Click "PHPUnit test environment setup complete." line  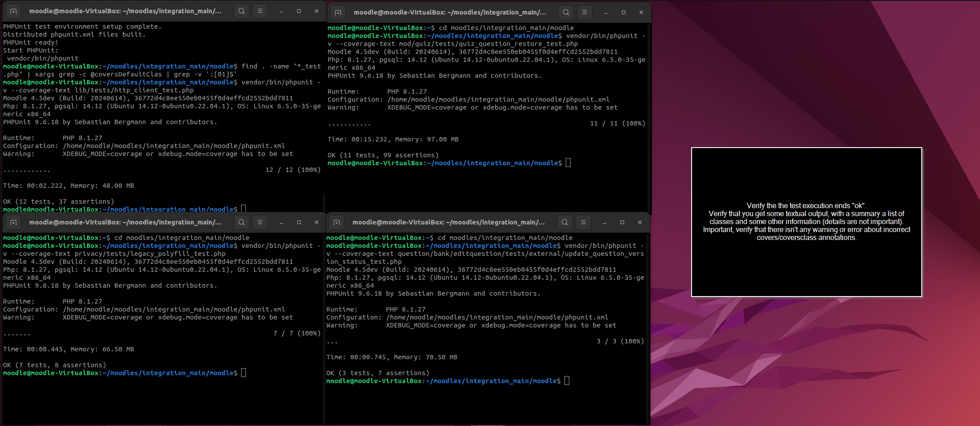[83, 27]
